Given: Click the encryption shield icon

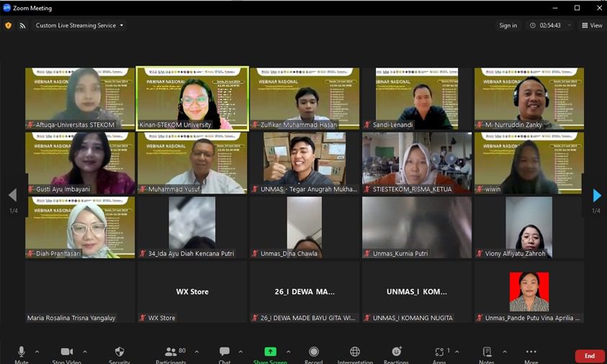Looking at the screenshot, I should [x=9, y=25].
